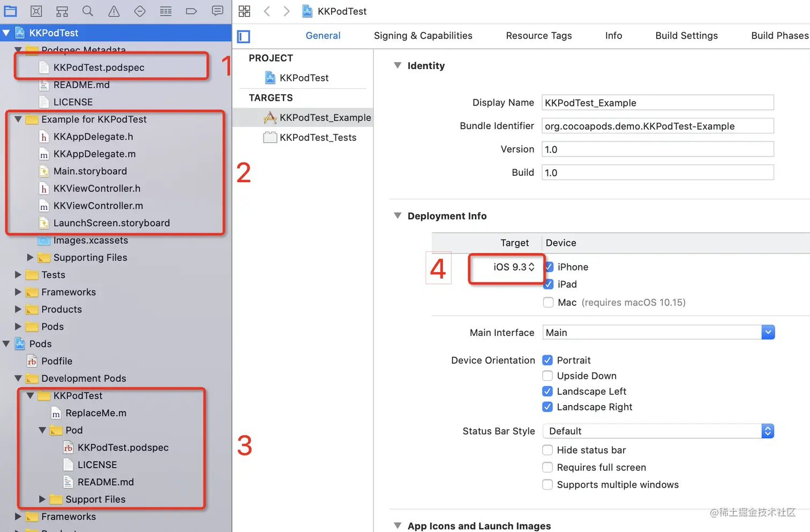810x532 pixels.
Task: Open the Report navigator speech icon
Action: click(217, 11)
